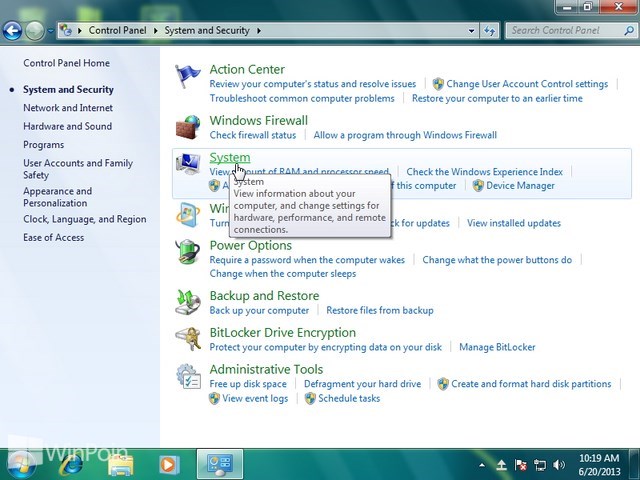Image resolution: width=640 pixels, height=480 pixels.
Task: Open the Backup and Restore icon
Action: point(188,302)
